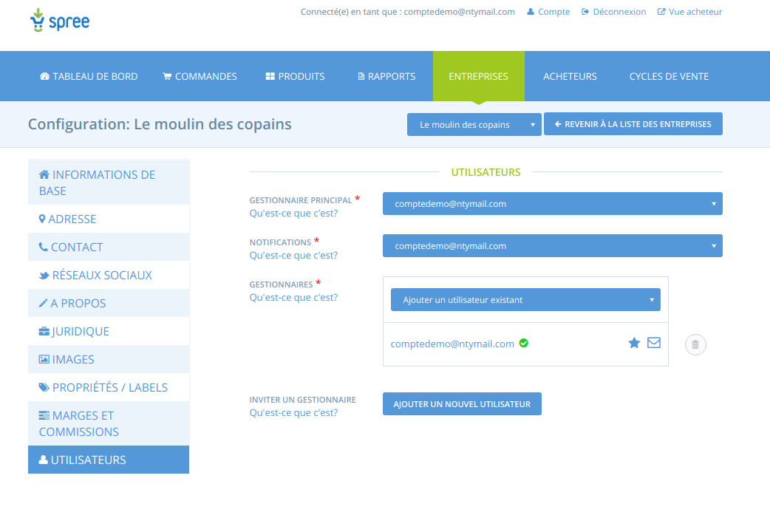Open Vue acheteur shopper view
Screen dimensions: 770x532
(x=689, y=12)
